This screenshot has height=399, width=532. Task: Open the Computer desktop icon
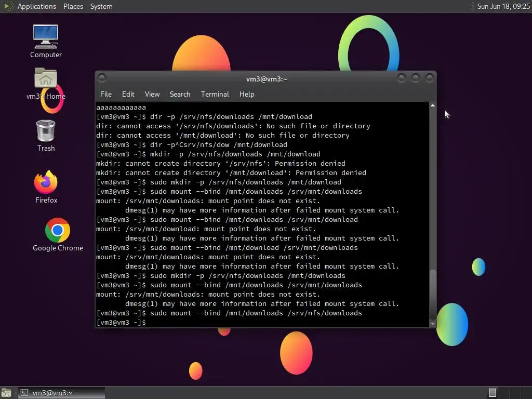pyautogui.click(x=46, y=41)
